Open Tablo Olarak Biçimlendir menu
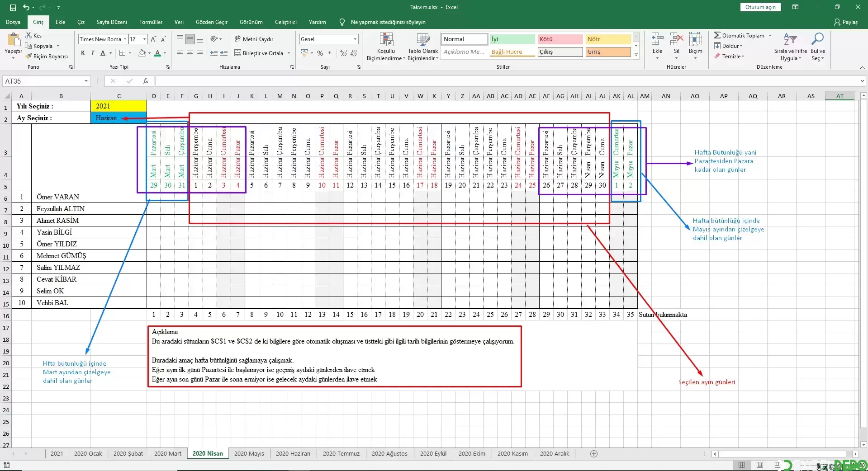This screenshot has width=868, height=471. click(423, 47)
